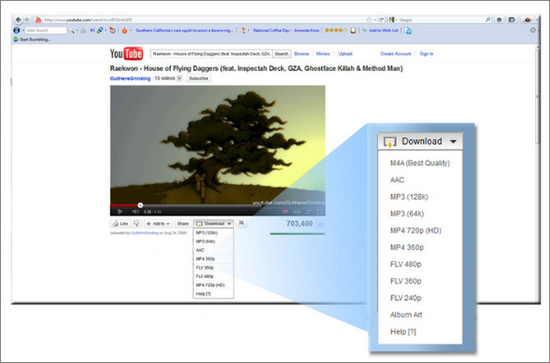
Task: Go back with the browser back arrow
Action: click(19, 20)
